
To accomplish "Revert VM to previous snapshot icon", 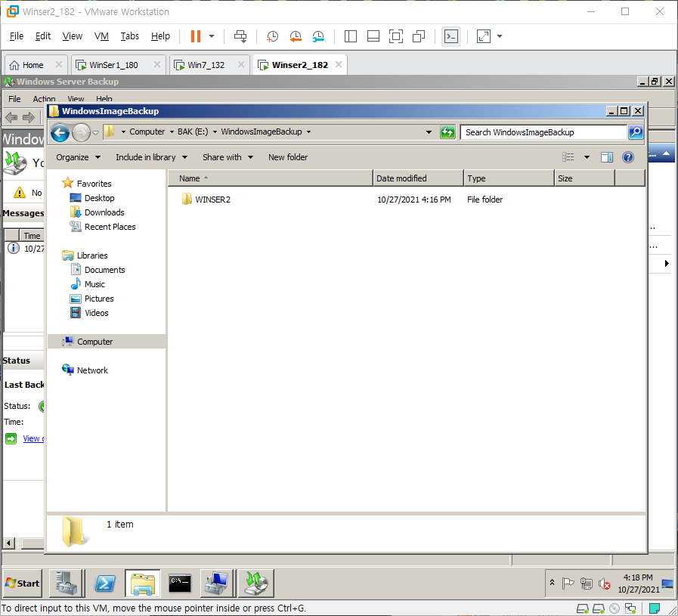I will [x=296, y=36].
